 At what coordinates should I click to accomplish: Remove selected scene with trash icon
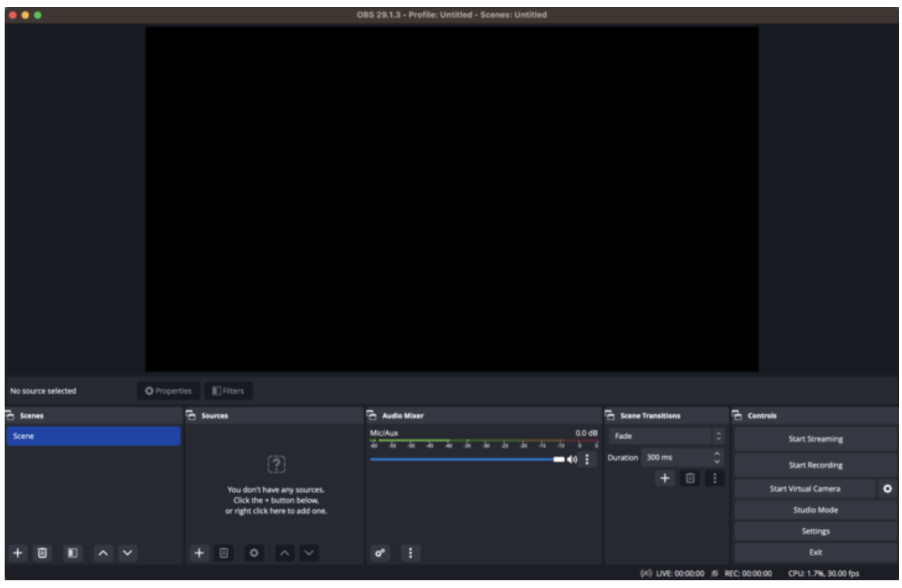(x=43, y=552)
